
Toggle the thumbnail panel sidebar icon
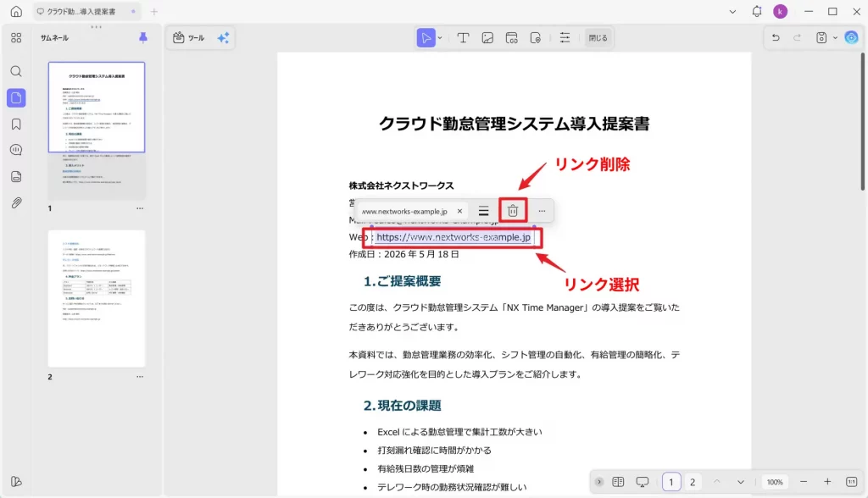(x=16, y=98)
